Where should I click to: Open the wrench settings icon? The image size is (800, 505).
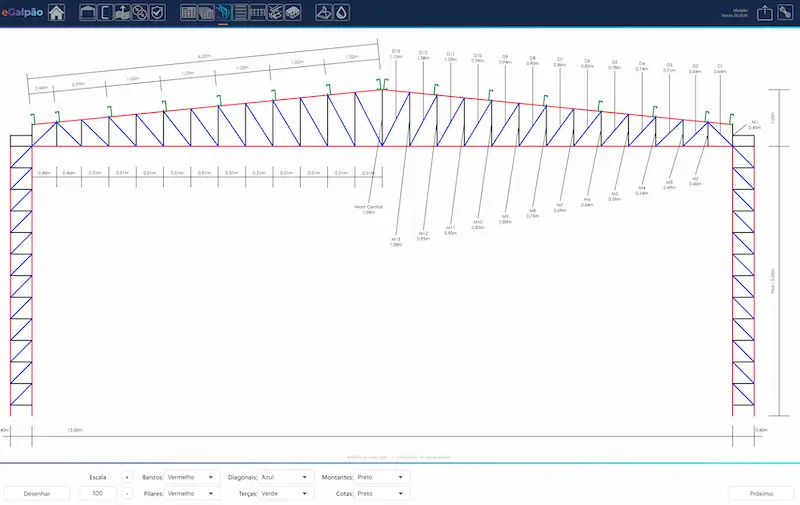pyautogui.click(x=785, y=13)
